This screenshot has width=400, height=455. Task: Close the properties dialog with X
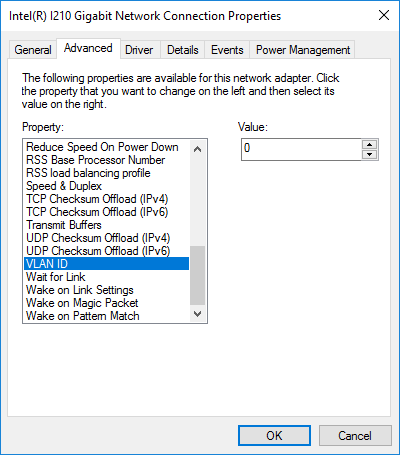[x=384, y=15]
